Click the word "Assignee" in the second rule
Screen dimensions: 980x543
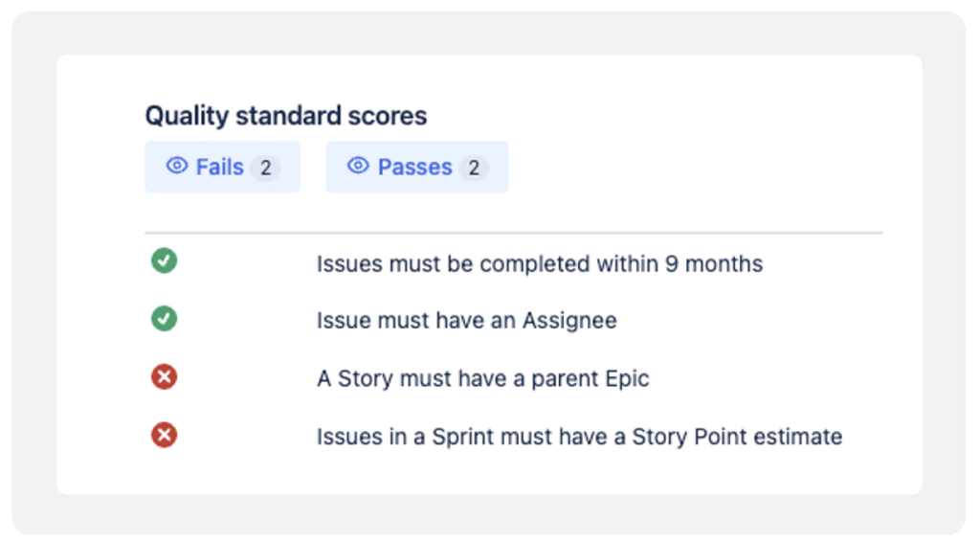[568, 321]
